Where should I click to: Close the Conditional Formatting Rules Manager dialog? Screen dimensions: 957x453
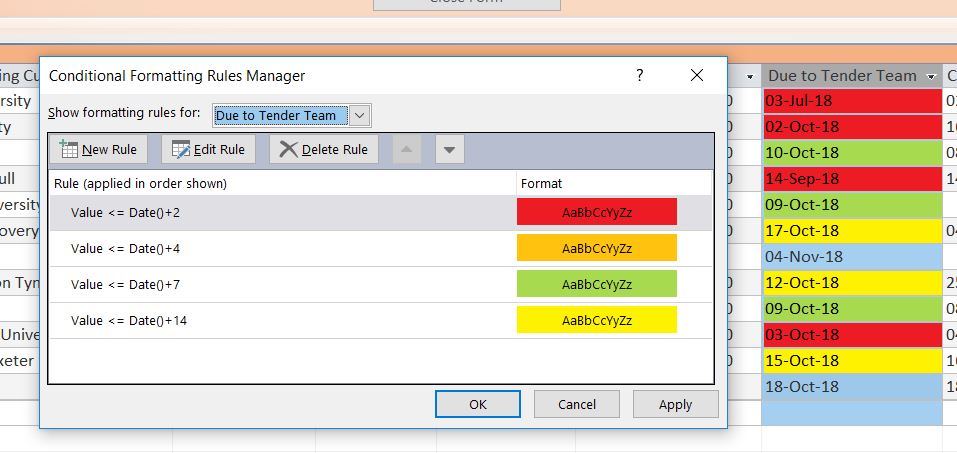click(x=696, y=75)
